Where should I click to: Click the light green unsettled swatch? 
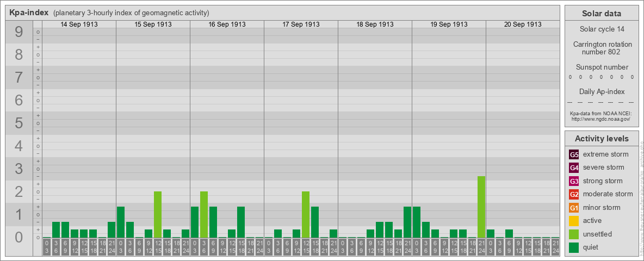[574, 234]
